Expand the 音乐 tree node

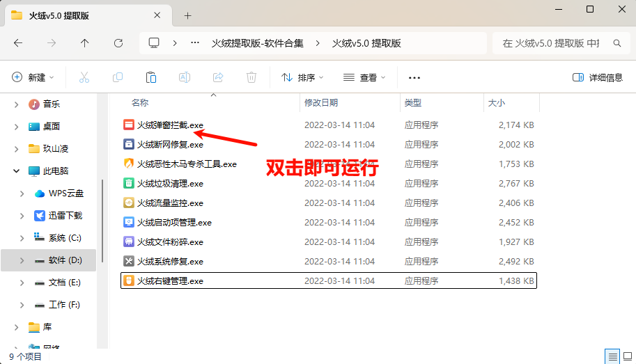coord(16,104)
